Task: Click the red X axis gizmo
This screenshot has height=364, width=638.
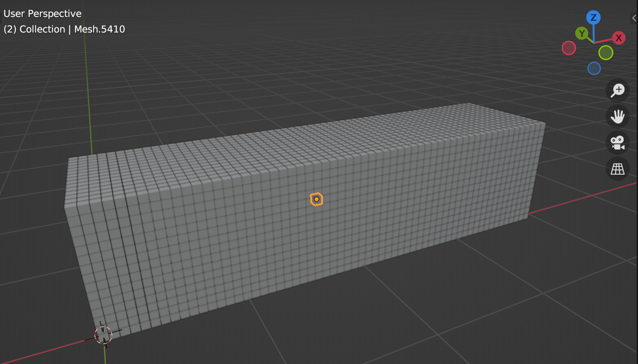Action: tap(618, 38)
